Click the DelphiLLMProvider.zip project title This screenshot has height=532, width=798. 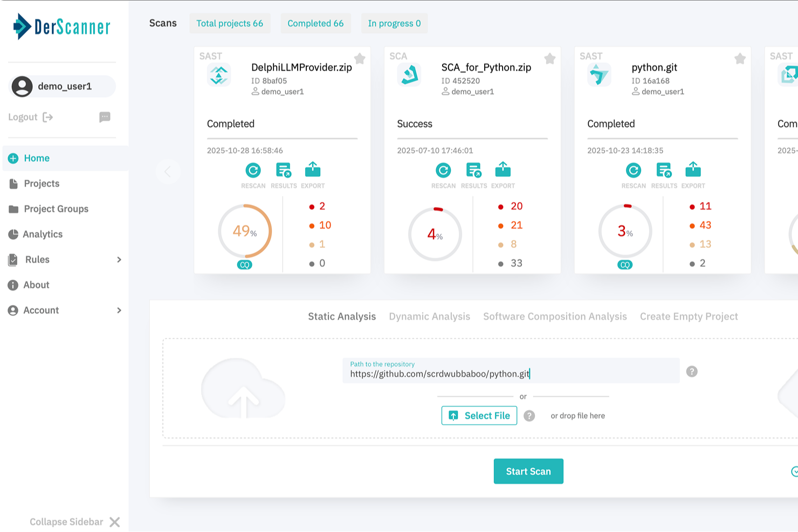[301, 67]
